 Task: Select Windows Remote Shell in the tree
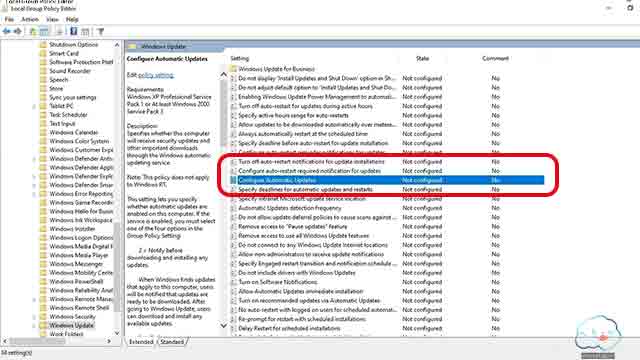79,308
